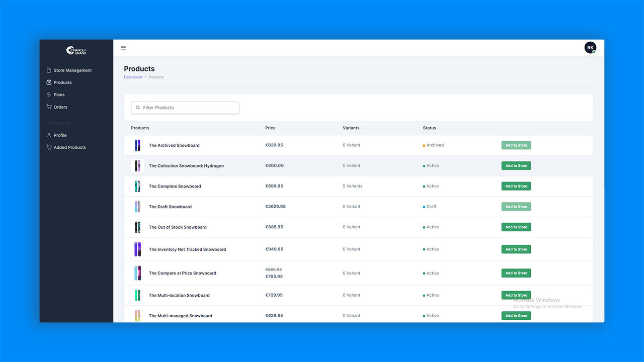Add The Multi-managed Snowboard to store
The height and width of the screenshot is (362, 644).
(x=516, y=316)
